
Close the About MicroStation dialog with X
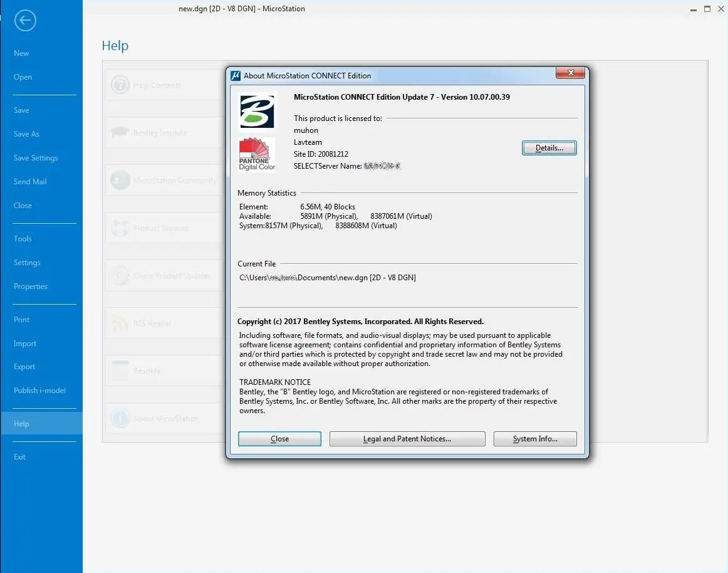click(570, 73)
